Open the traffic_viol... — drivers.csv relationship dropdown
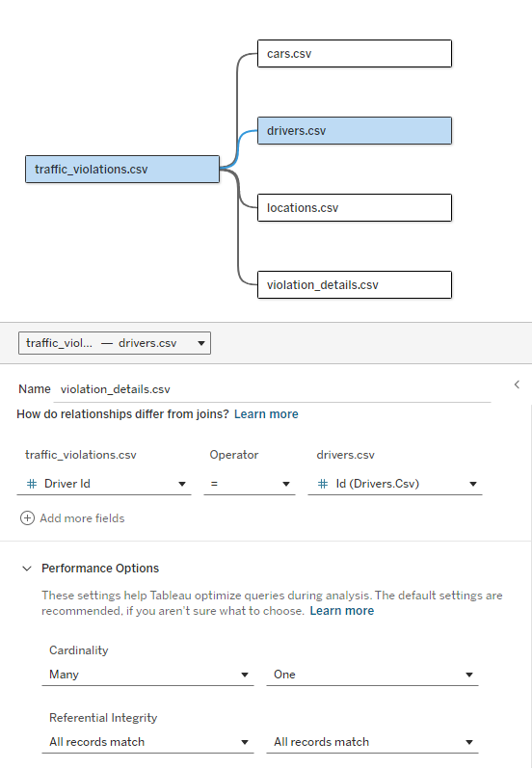This screenshot has height=768, width=532. (x=115, y=343)
